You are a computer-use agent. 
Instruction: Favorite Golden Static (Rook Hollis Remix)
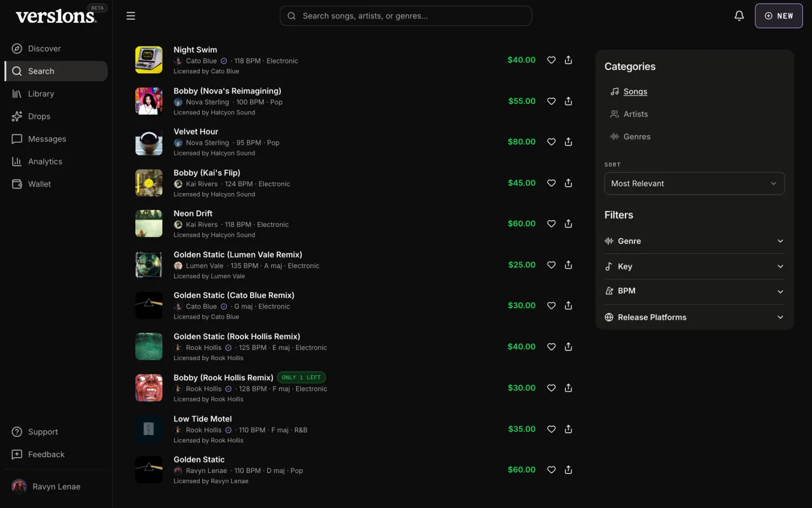pyautogui.click(x=551, y=347)
